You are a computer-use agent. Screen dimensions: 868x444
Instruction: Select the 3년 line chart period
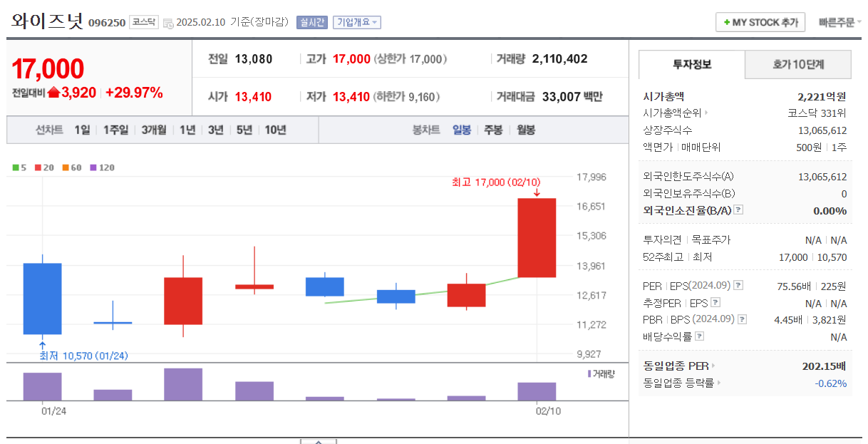tap(216, 130)
